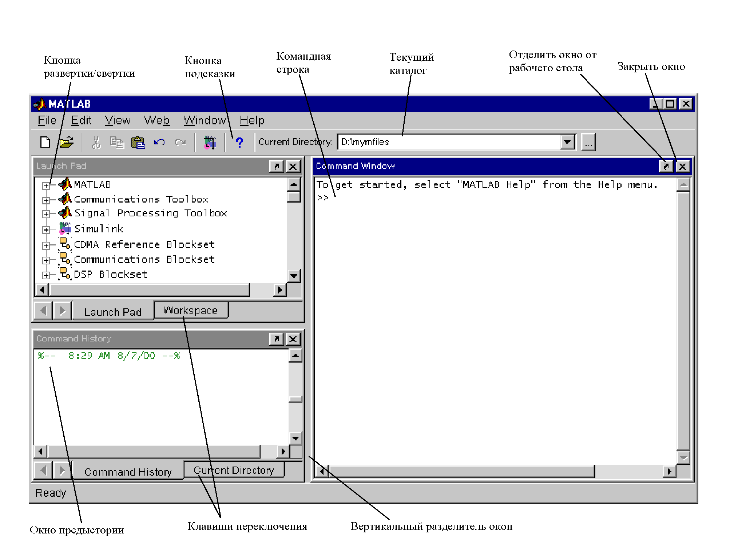
Task: Switch to the Launch Pad tab
Action: [x=113, y=312]
